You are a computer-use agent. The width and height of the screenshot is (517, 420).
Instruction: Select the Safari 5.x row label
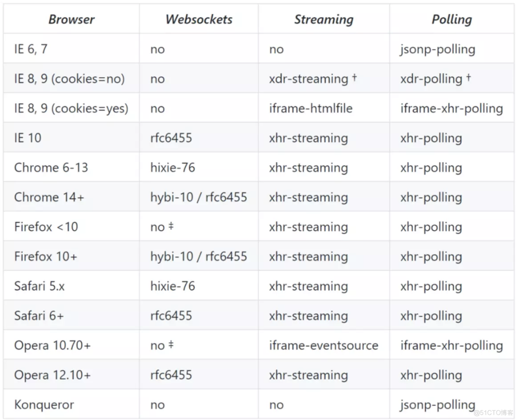[x=39, y=286]
